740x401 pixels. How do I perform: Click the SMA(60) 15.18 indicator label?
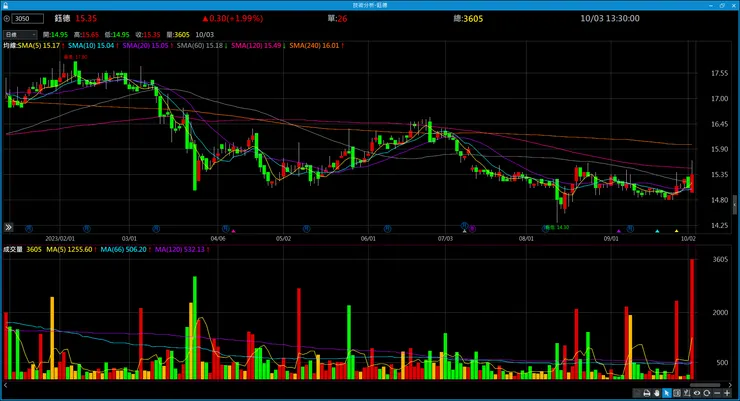(x=202, y=46)
